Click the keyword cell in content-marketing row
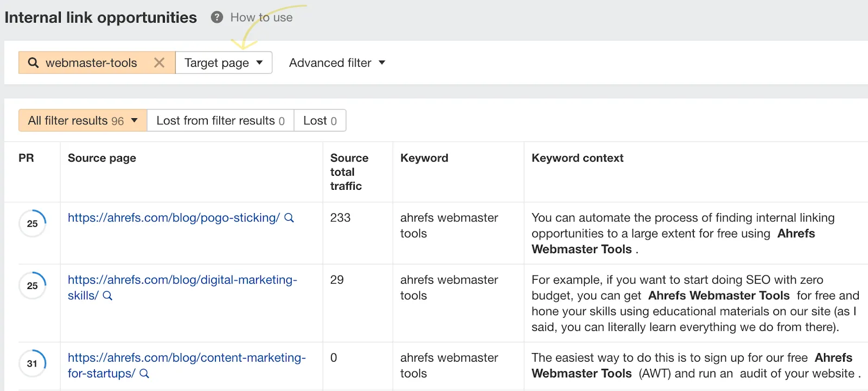868x391 pixels. pos(449,366)
